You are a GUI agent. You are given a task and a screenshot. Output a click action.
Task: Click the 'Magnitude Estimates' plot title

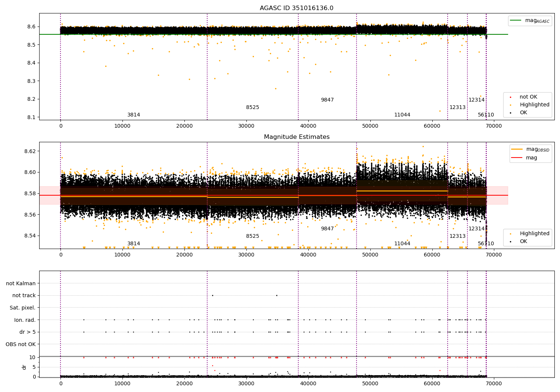(296, 137)
